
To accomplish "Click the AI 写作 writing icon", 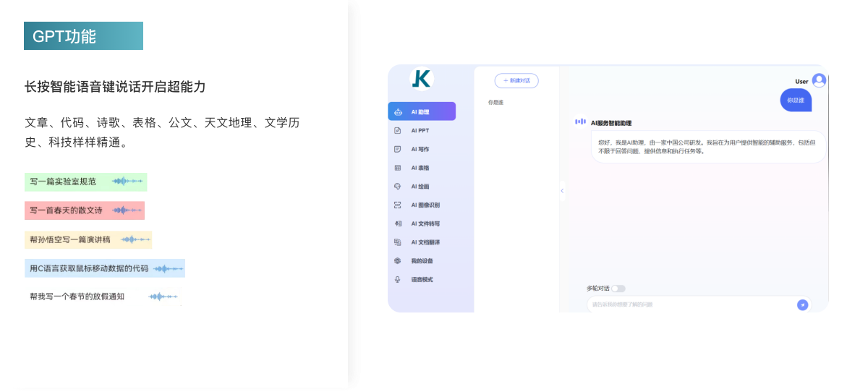I will (x=397, y=149).
